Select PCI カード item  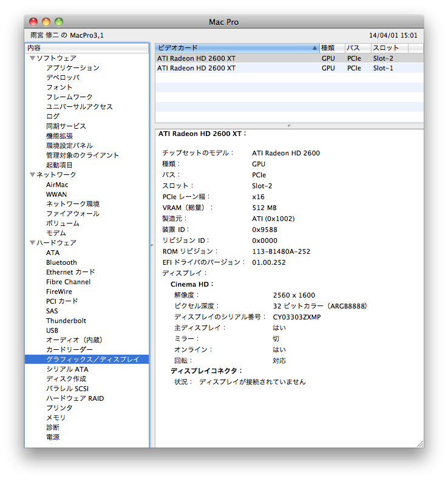tap(62, 301)
